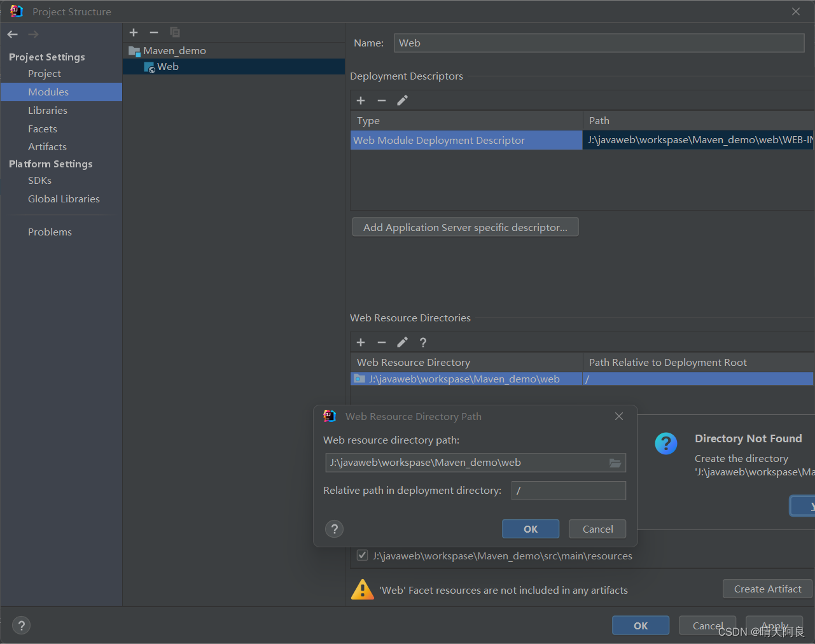Click the '/' relative path cell in resource table

click(699, 379)
